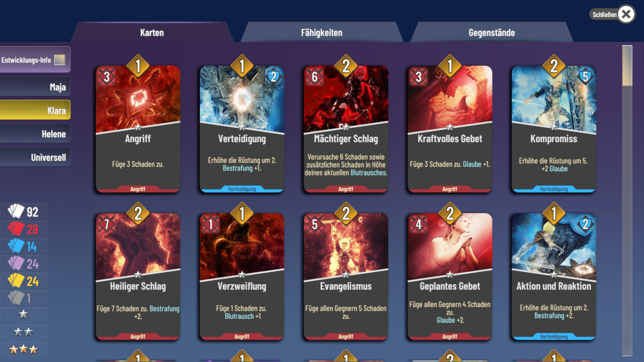
Task: Choose the Helene character button
Action: [x=35, y=134]
